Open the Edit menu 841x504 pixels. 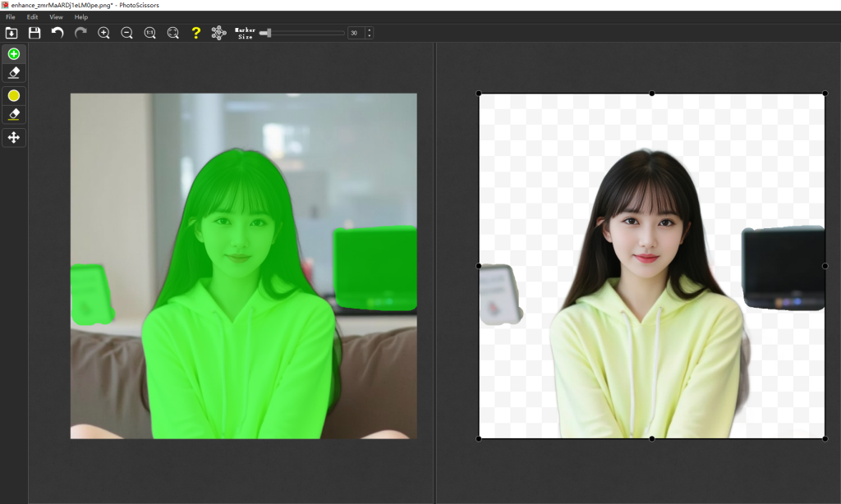click(x=32, y=16)
